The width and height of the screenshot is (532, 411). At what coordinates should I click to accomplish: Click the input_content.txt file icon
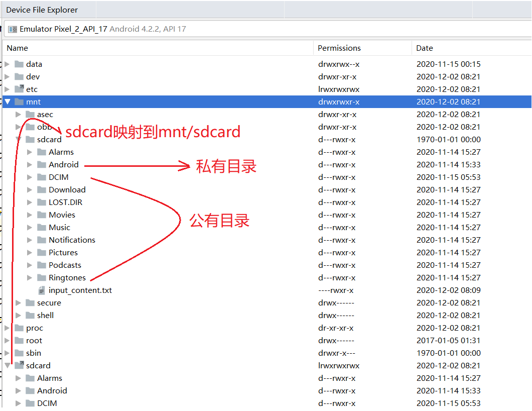pos(42,290)
